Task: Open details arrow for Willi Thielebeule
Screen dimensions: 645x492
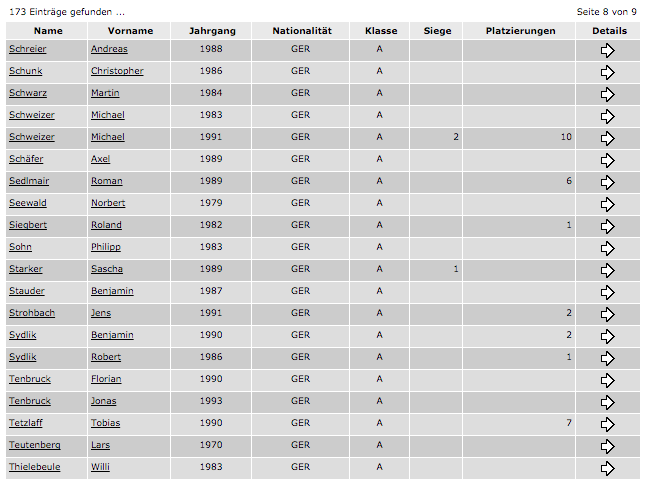Action: pyautogui.click(x=607, y=468)
